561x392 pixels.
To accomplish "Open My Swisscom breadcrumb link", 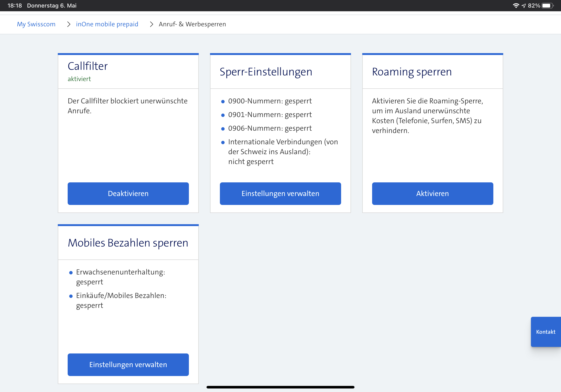I will click(x=36, y=24).
